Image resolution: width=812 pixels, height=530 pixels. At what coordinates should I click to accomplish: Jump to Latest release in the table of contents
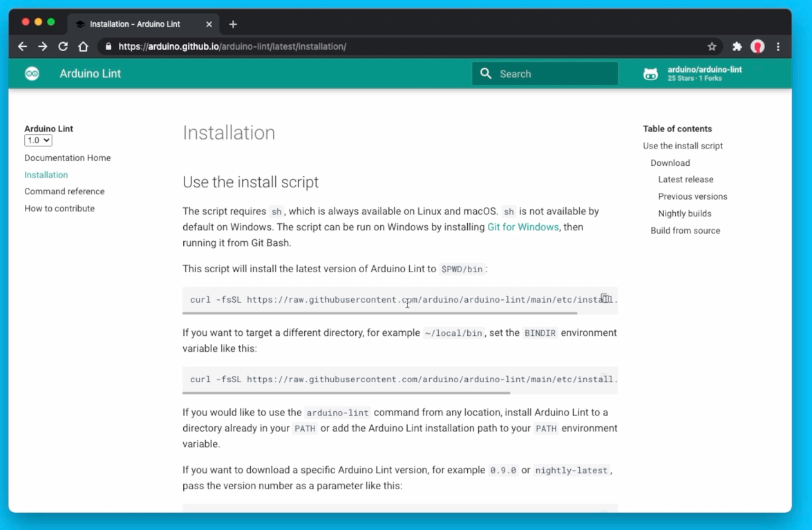point(686,180)
